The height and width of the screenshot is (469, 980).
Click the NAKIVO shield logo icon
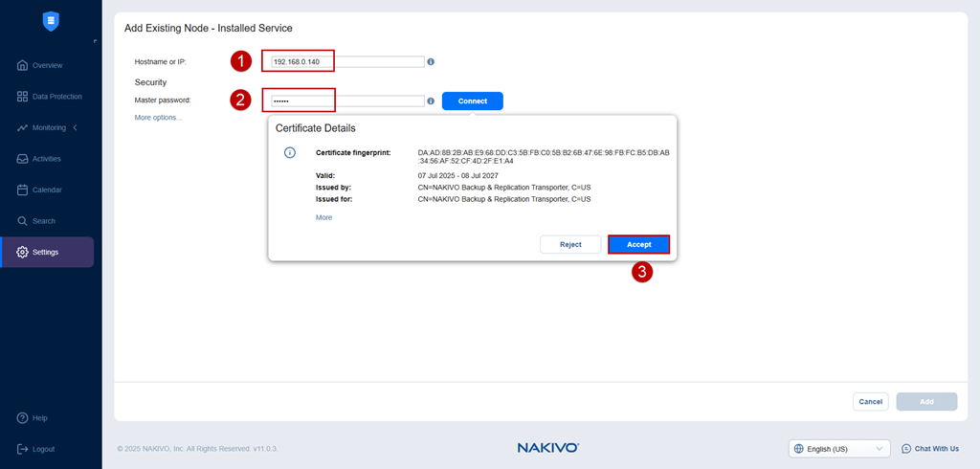[x=51, y=21]
